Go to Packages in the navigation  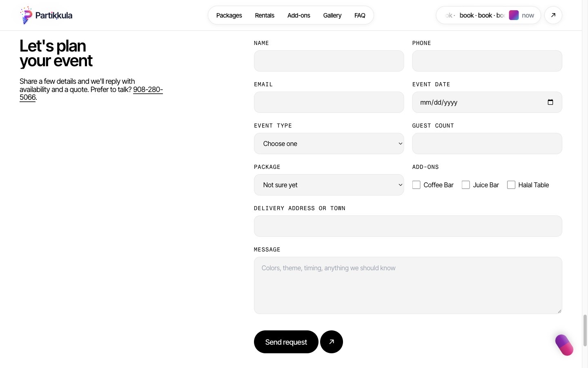point(229,15)
